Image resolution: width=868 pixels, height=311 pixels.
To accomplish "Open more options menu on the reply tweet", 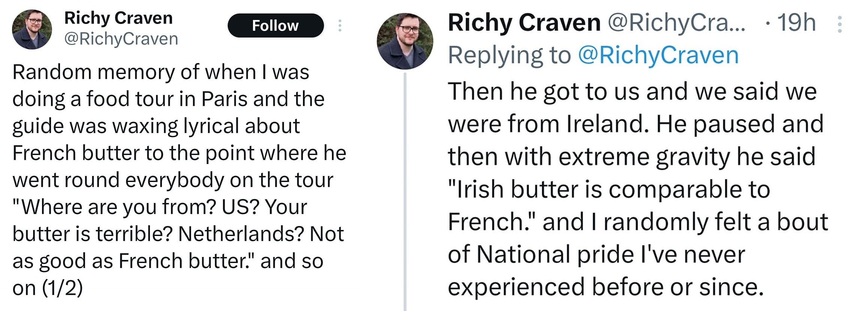I will coord(840,24).
